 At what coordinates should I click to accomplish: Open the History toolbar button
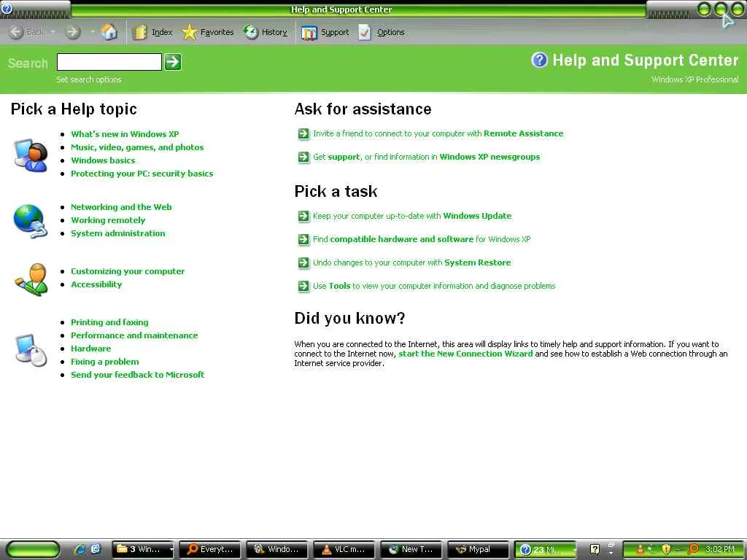coord(266,32)
